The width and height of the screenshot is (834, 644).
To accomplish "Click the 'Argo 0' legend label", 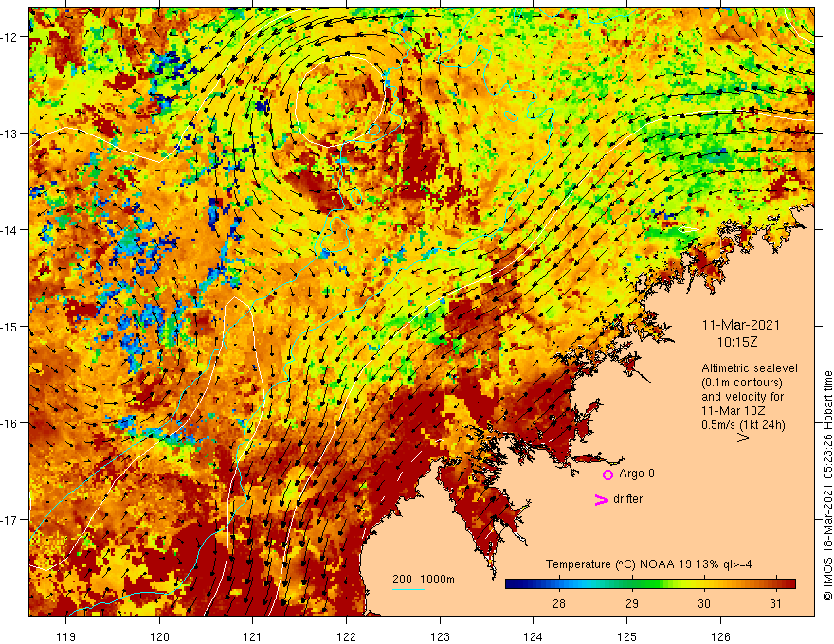I will 637,474.
